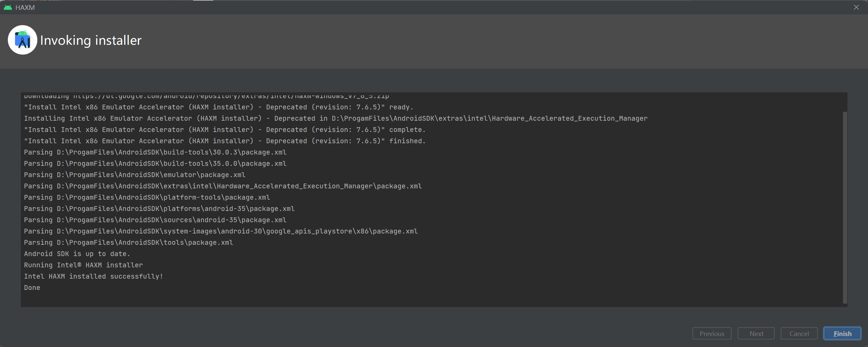Click the 'Invoking installer' heading

[91, 40]
